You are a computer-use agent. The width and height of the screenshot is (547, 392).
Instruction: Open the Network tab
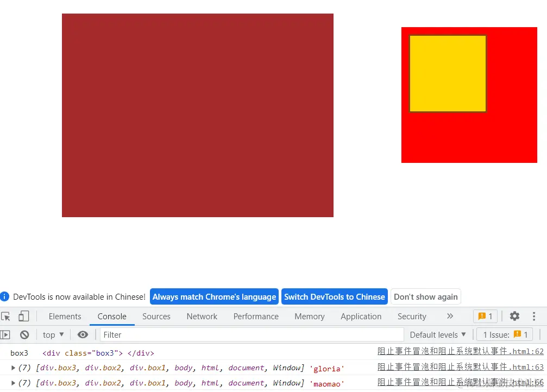(x=202, y=317)
